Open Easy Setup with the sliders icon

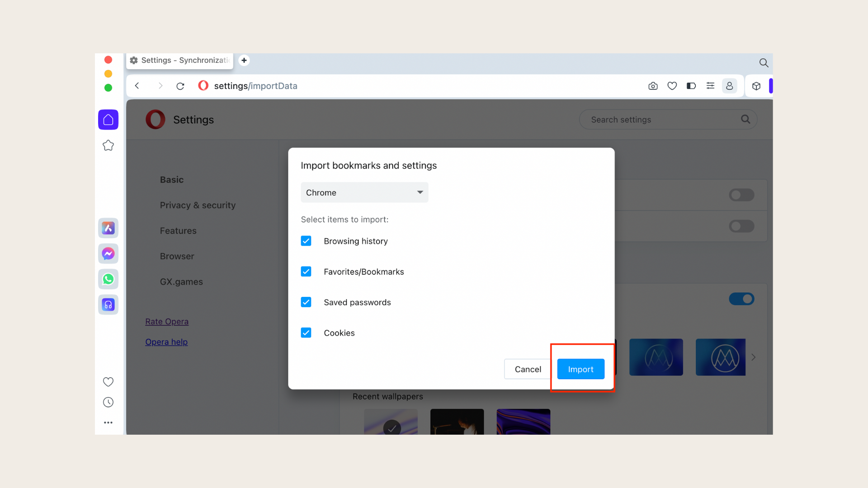pos(710,86)
